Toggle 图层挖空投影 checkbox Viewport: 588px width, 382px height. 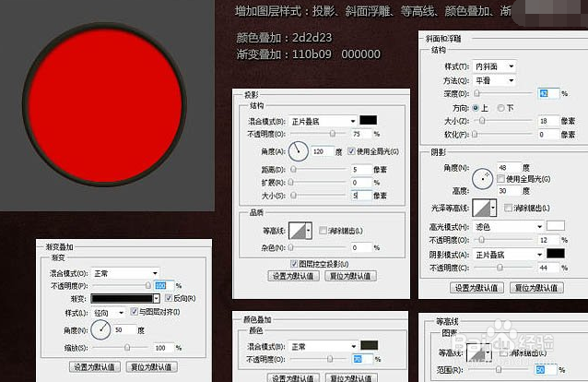click(x=294, y=264)
